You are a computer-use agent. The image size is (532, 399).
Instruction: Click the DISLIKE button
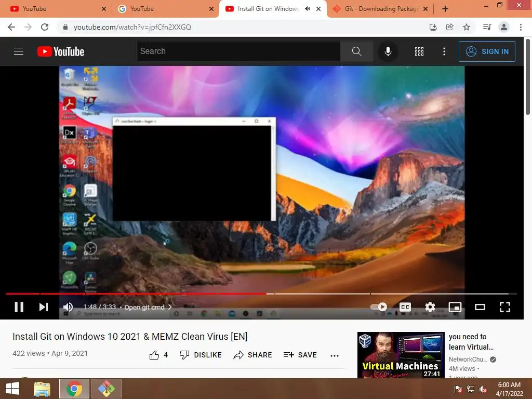(201, 355)
